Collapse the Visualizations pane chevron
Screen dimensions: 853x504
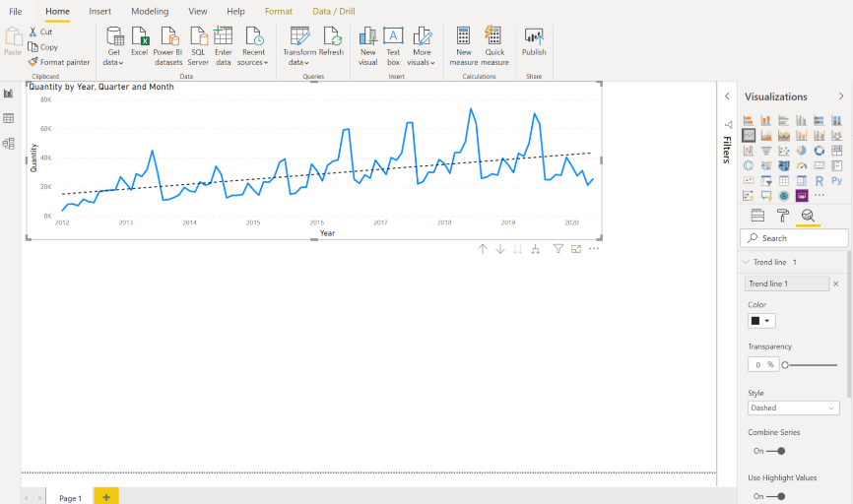841,96
